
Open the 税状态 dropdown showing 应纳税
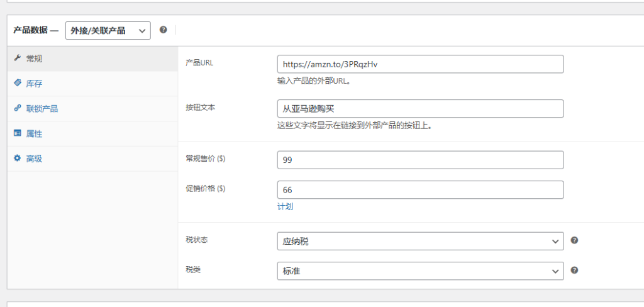pos(420,241)
